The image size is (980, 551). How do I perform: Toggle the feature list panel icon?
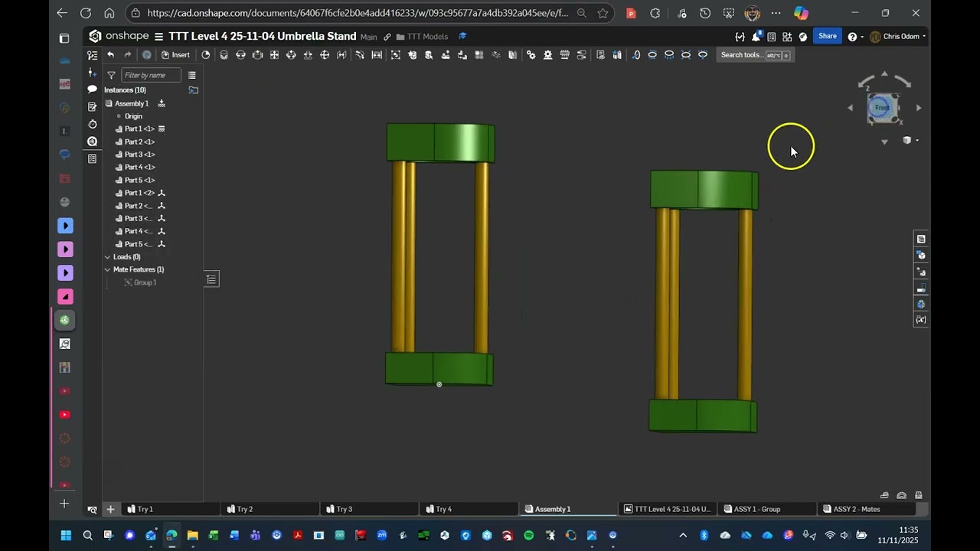pos(93,55)
